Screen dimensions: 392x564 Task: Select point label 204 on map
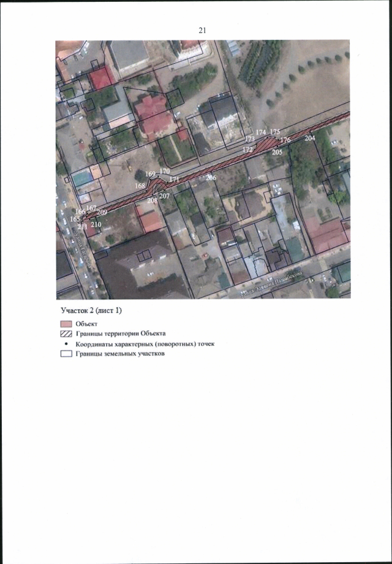(310, 138)
